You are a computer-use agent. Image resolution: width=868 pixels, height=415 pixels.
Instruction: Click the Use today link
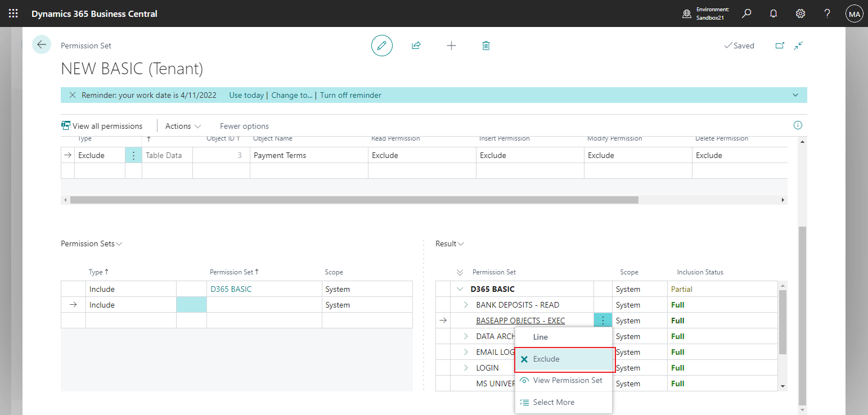[x=246, y=95]
